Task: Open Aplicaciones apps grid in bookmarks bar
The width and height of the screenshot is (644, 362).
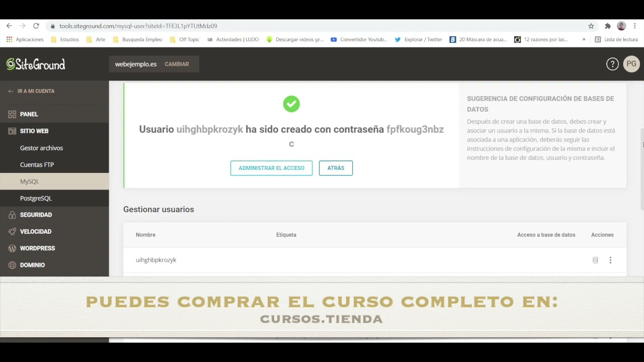Action: pyautogui.click(x=25, y=39)
